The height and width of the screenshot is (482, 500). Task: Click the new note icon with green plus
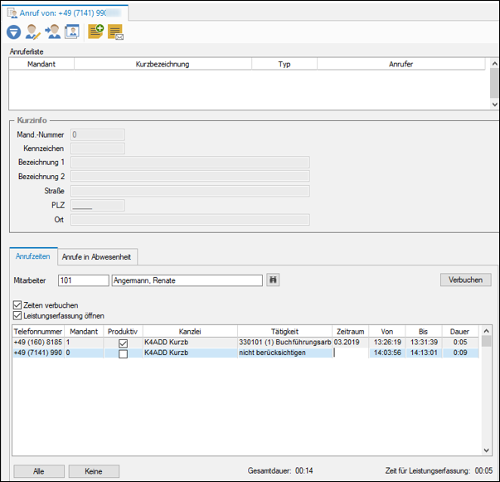[96, 31]
